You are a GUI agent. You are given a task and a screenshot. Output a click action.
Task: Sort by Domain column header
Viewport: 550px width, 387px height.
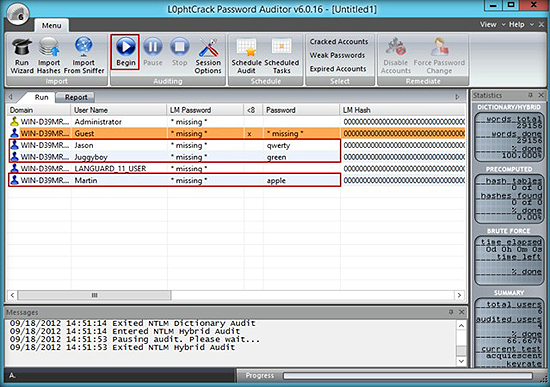pyautogui.click(x=39, y=110)
